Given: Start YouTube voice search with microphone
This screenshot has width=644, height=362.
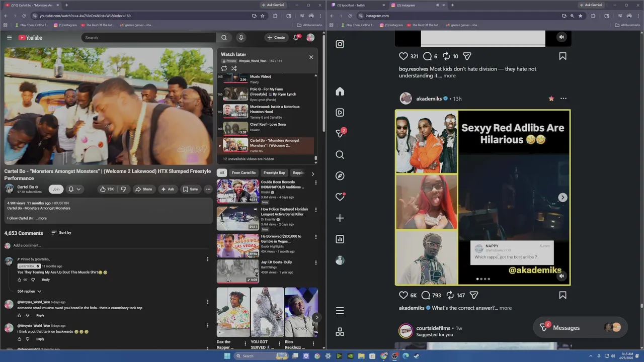Looking at the screenshot, I should click(x=241, y=38).
